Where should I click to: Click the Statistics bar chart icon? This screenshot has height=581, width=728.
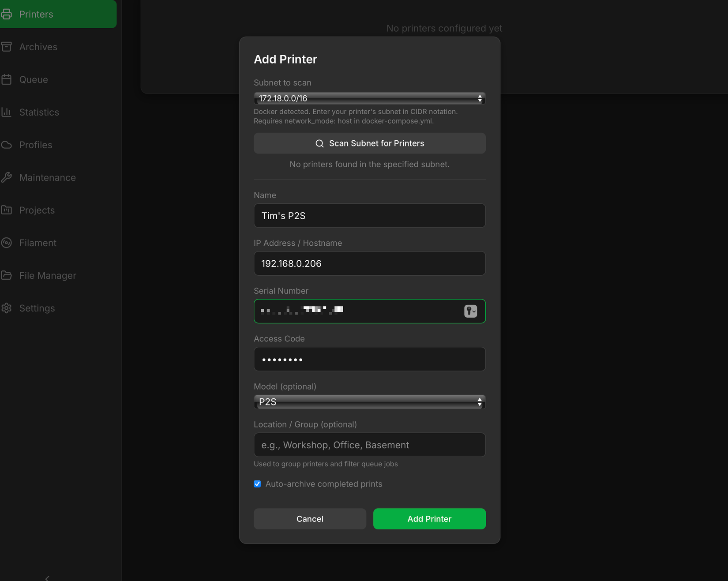7,112
